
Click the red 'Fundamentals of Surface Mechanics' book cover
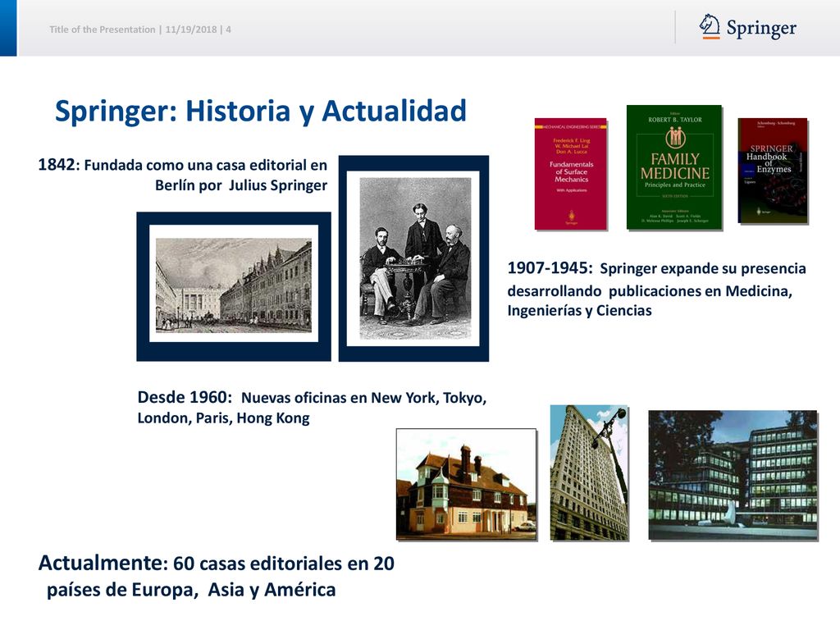[571, 174]
